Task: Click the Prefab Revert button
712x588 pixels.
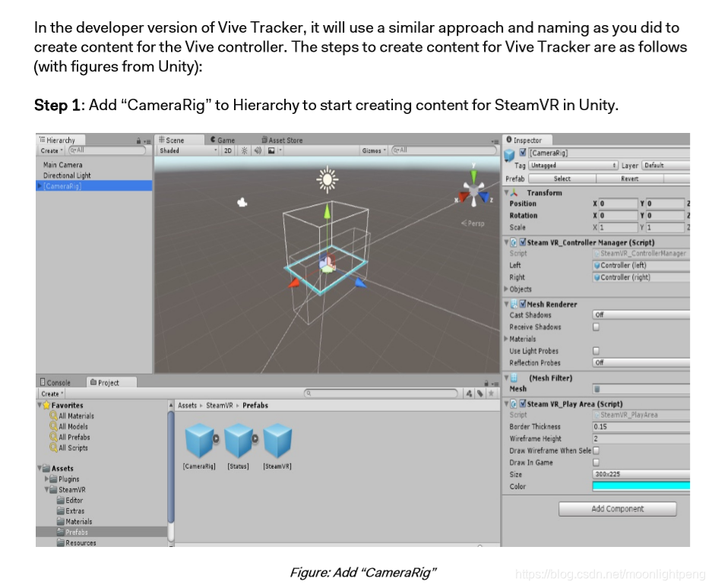Action: click(x=630, y=179)
